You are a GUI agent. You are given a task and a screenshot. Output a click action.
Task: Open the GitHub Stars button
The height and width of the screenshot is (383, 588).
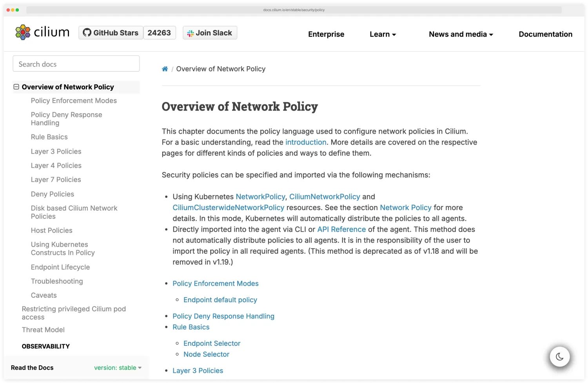(111, 33)
